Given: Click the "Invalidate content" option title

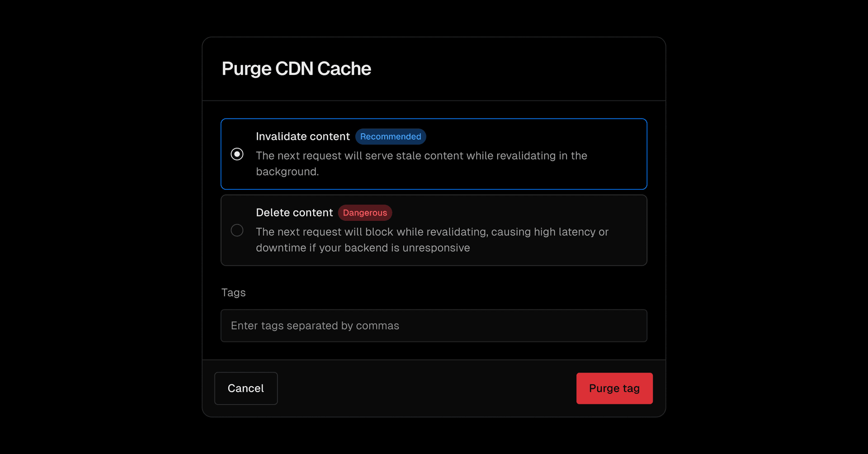Looking at the screenshot, I should point(302,136).
